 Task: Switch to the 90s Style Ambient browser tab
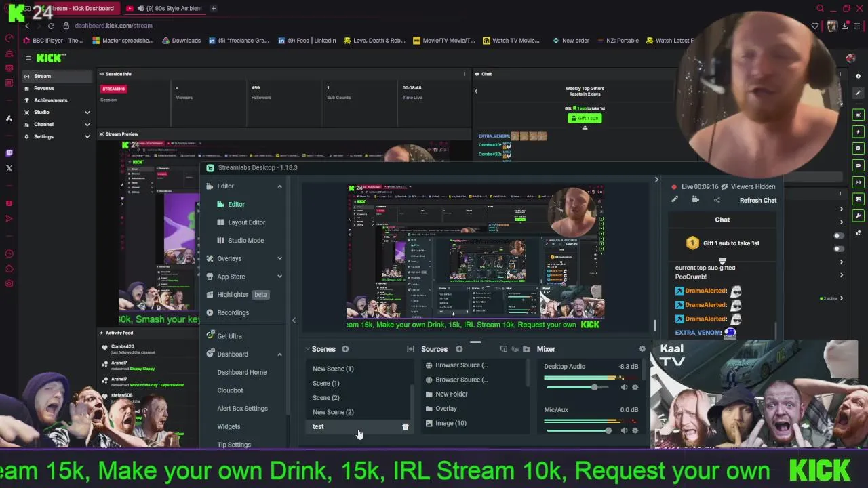coord(165,8)
